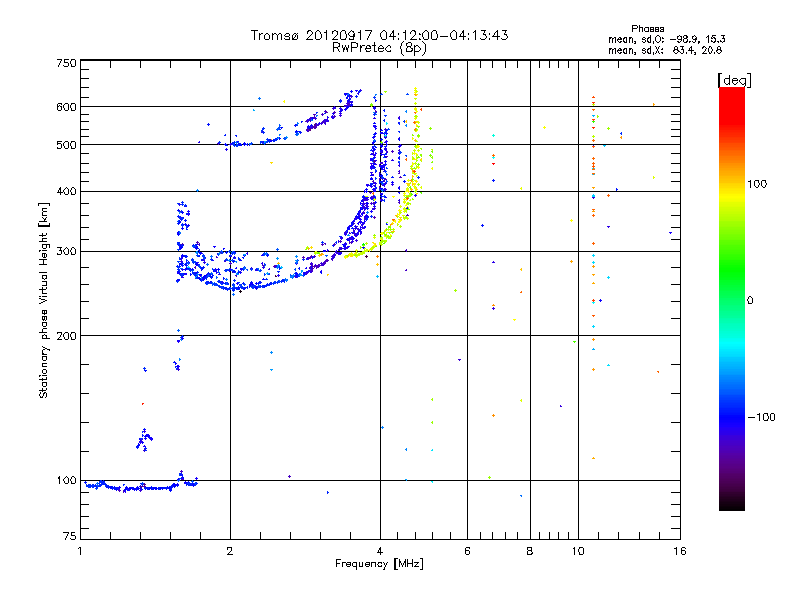Screen dimensions: 800x600
Task: Click the 'RwPretec (8p)' subtitle
Action: point(379,48)
